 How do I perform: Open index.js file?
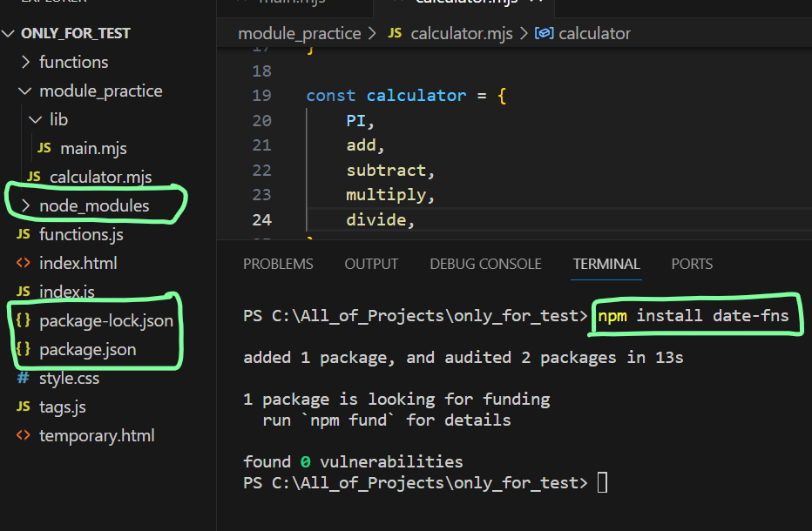67,292
